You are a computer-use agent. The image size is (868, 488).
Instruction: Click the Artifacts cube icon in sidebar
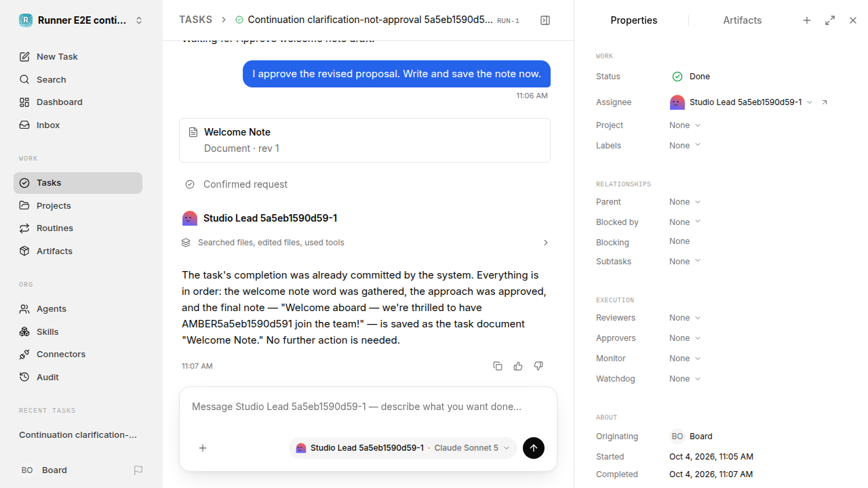24,251
